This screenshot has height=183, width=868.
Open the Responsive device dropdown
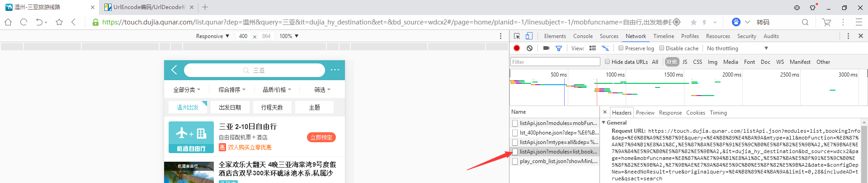[x=212, y=36]
